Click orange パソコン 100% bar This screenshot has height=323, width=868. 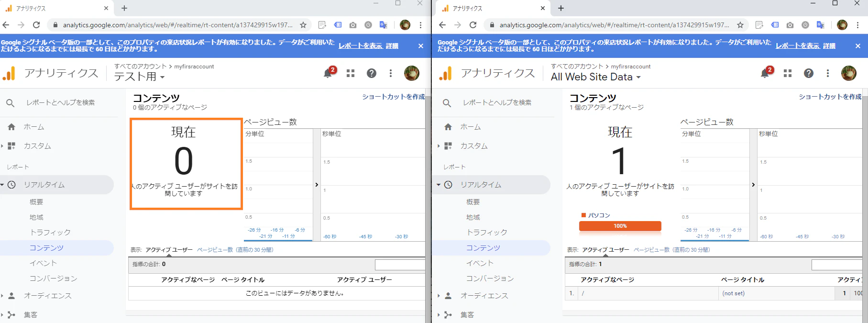(620, 226)
